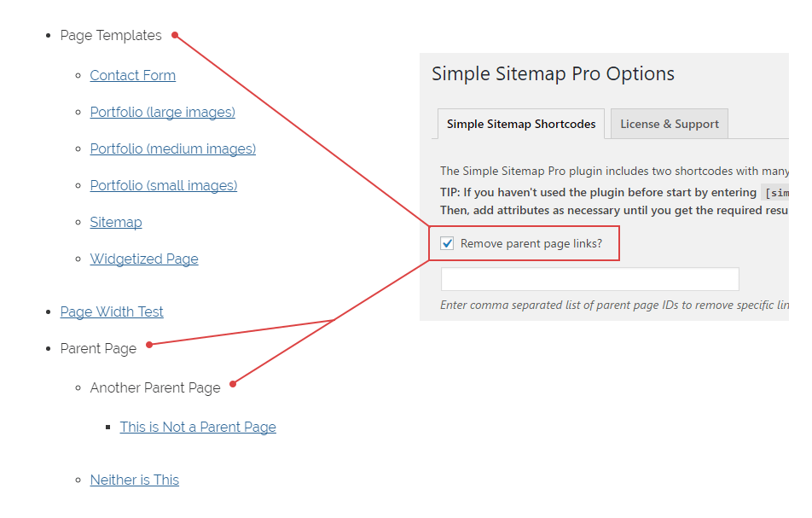This screenshot has height=518, width=812.
Task: Open the Portfolio (medium images) link
Action: 172,148
